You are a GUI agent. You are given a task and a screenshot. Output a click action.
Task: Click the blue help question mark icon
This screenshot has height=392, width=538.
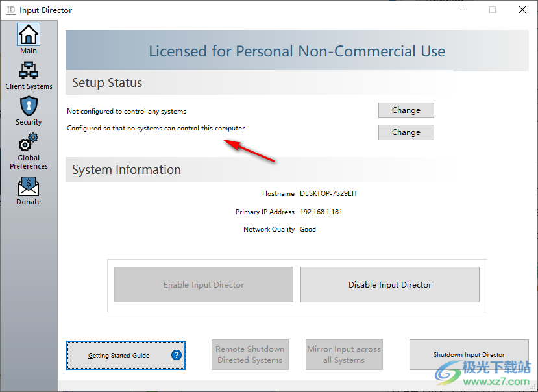pyautogui.click(x=177, y=355)
